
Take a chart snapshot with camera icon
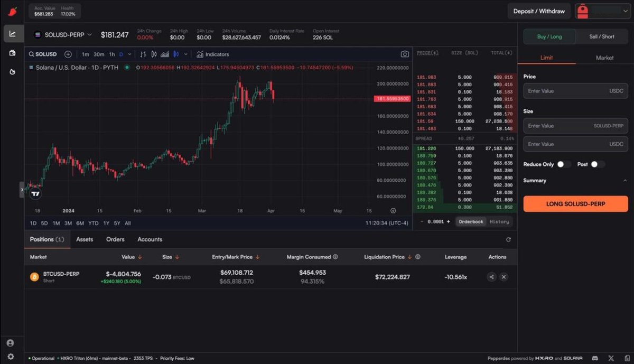coord(405,54)
